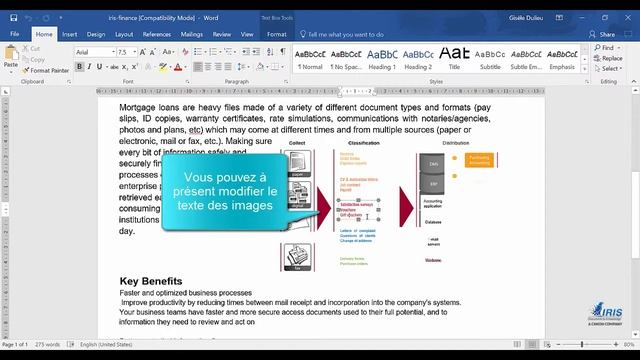Toggle Underline formatting
This screenshot has width=640, height=360.
[x=99, y=67]
